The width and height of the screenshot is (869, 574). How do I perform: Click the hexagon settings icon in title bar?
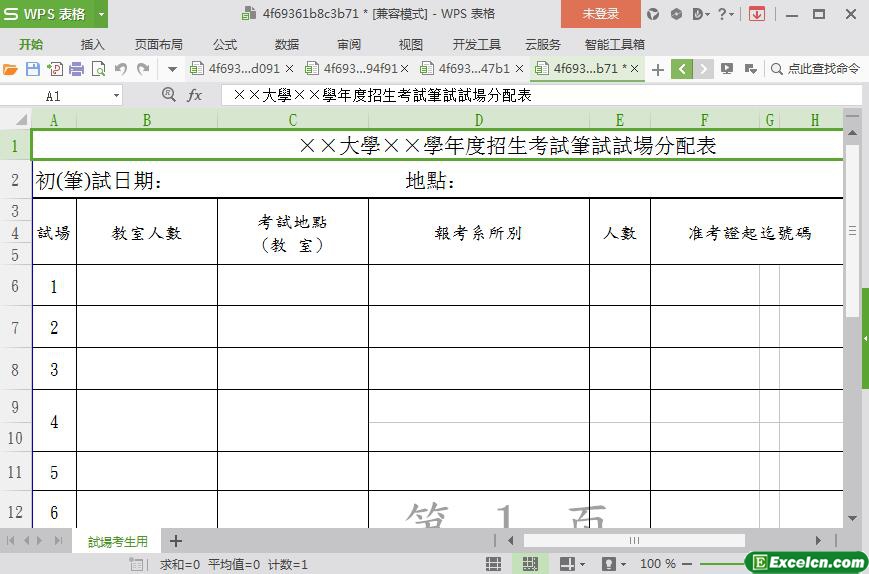pos(676,14)
